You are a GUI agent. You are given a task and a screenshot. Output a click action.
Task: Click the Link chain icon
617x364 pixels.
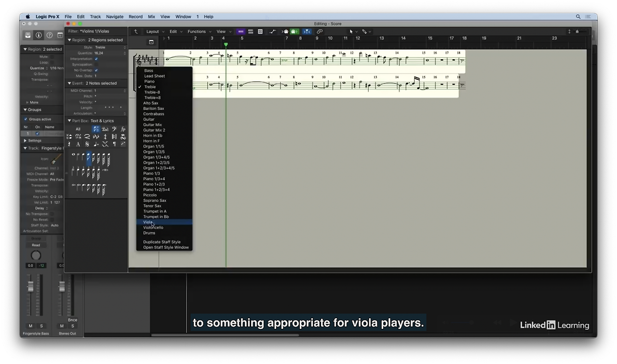[320, 32]
